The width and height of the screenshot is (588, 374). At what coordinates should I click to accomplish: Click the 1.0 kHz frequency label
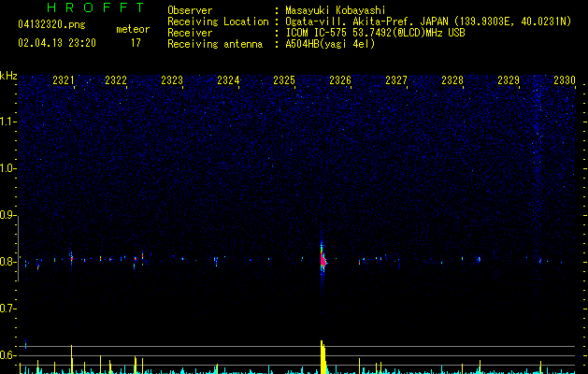tap(7, 168)
